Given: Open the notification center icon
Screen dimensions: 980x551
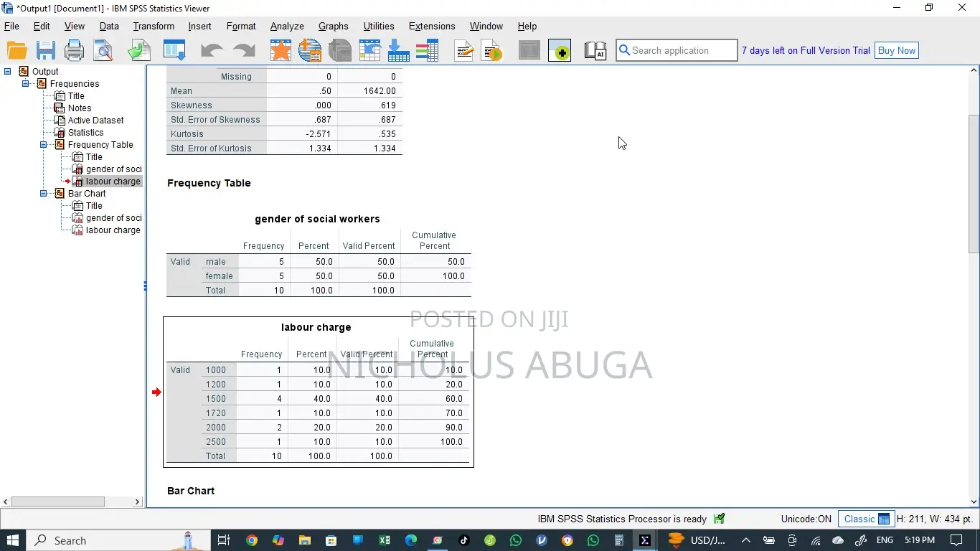Looking at the screenshot, I should (x=956, y=540).
